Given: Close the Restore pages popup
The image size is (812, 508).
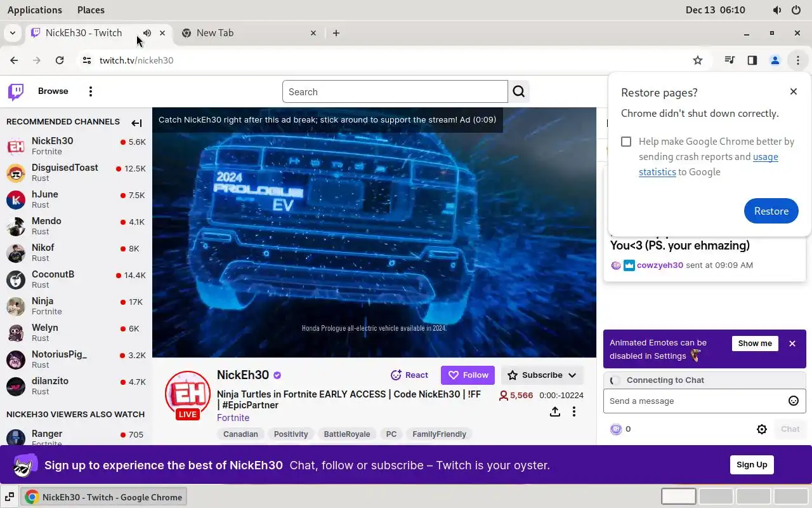Looking at the screenshot, I should (794, 91).
